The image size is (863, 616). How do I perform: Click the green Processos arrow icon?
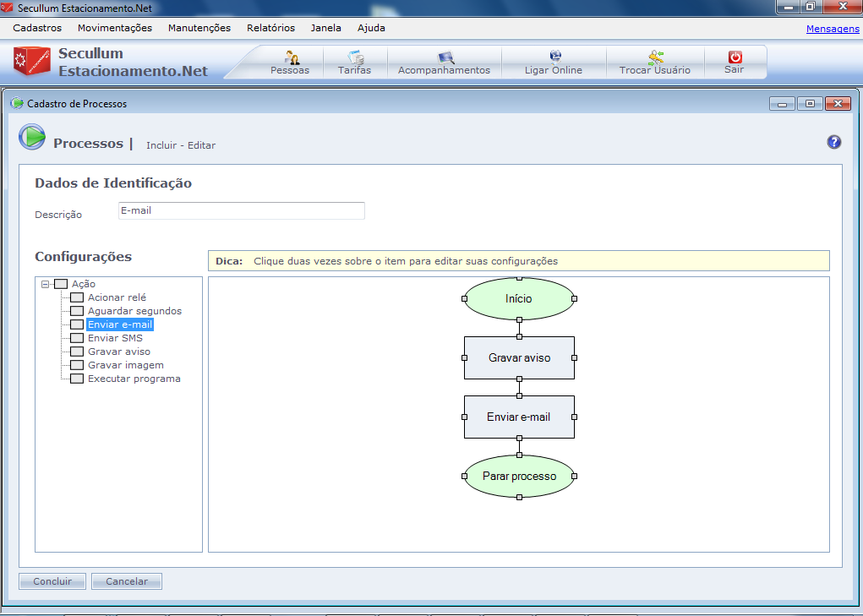(x=32, y=137)
